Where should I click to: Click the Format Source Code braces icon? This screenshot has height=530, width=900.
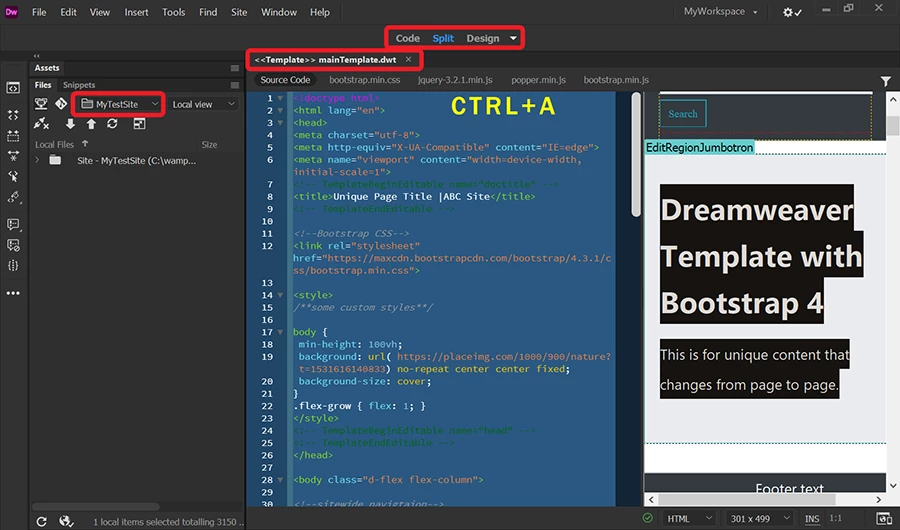click(x=13, y=266)
